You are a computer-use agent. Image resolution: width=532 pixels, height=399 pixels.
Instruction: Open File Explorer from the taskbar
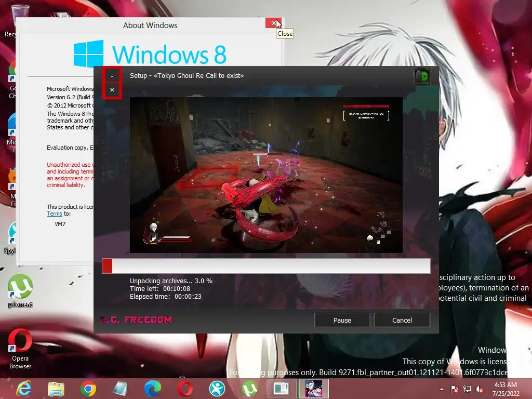(x=56, y=389)
